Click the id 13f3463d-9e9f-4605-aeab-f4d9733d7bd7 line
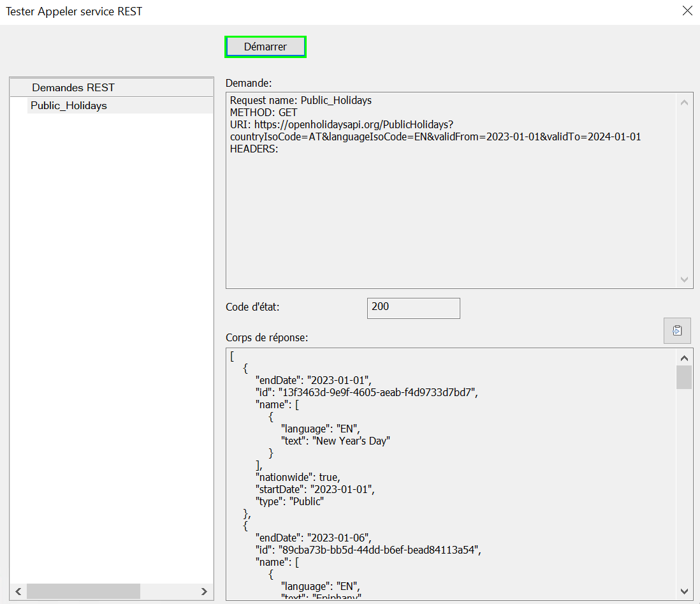Screen dimensions: 700x604 (367, 392)
